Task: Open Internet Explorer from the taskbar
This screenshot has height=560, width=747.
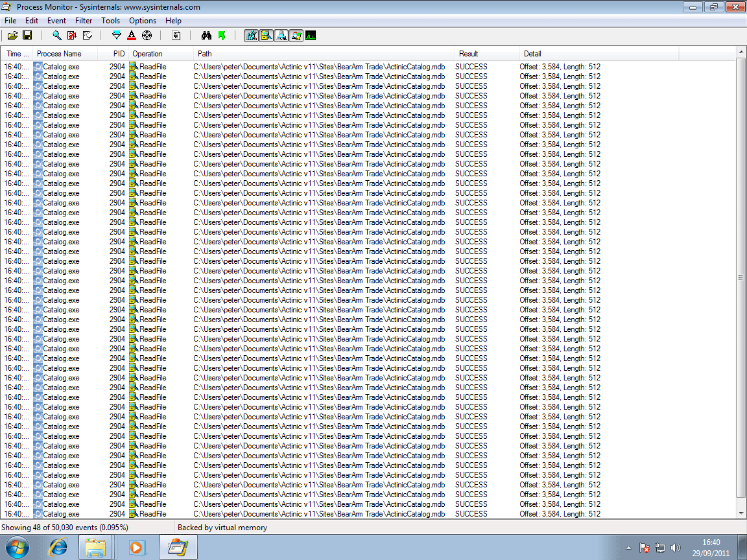Action: (x=58, y=548)
